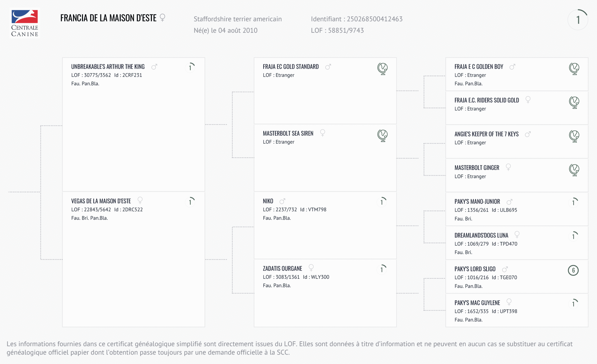Click the globe icon beside MASTERBOLT GINGER
The image size is (597, 364).
point(574,170)
